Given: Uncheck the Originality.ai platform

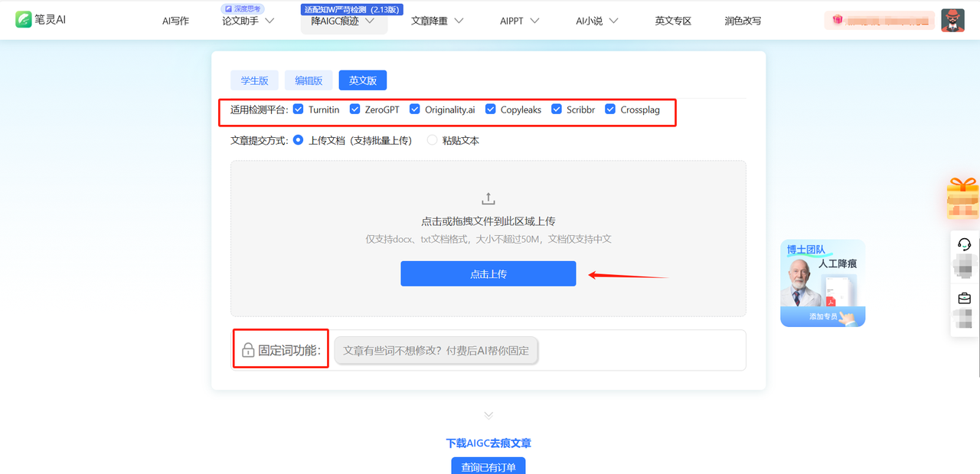Looking at the screenshot, I should point(415,110).
